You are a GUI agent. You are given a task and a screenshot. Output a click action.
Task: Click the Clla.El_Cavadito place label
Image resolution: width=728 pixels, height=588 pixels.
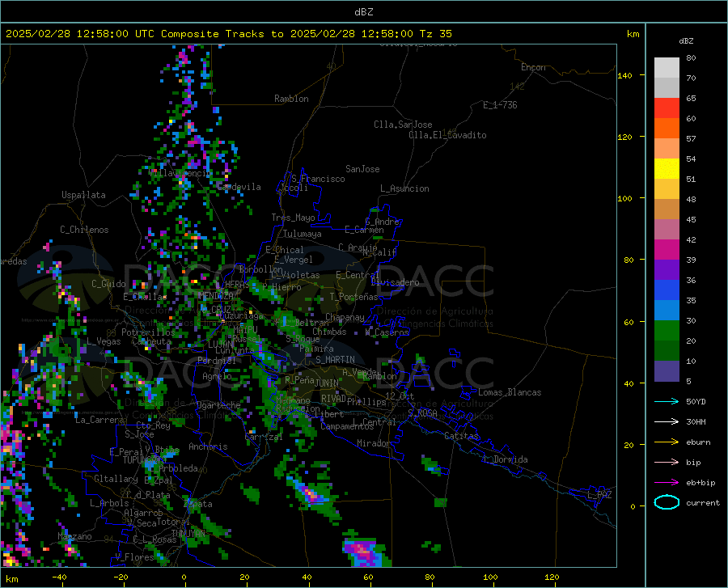(x=447, y=135)
